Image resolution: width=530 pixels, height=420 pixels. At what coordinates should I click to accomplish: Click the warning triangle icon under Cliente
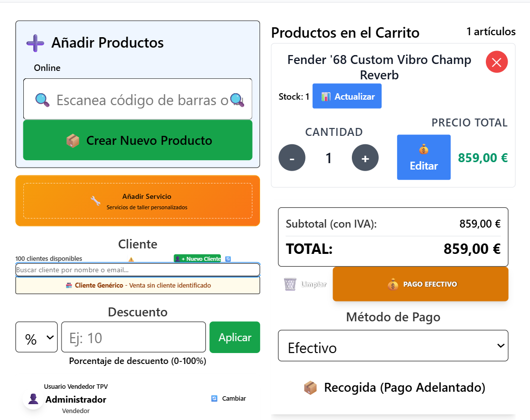click(131, 259)
